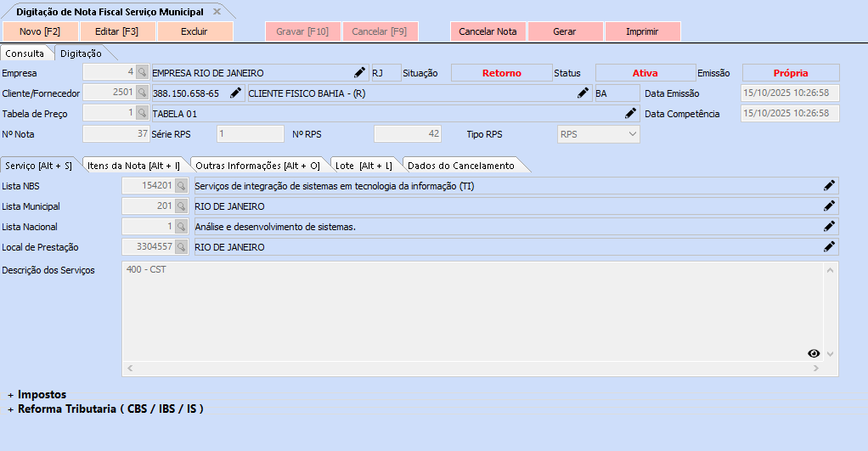Click the pencil icon on TABELA 01 row
The width and height of the screenshot is (868, 451).
tap(630, 113)
